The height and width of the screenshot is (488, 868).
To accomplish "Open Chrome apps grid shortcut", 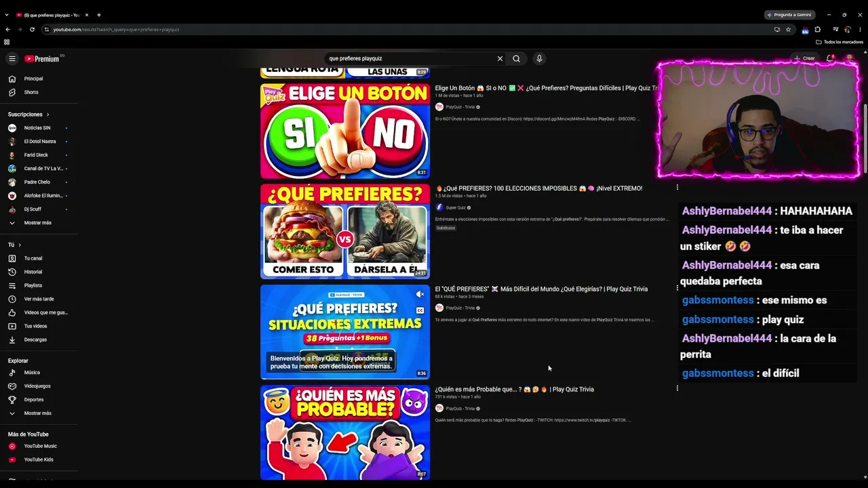I will click(7, 42).
